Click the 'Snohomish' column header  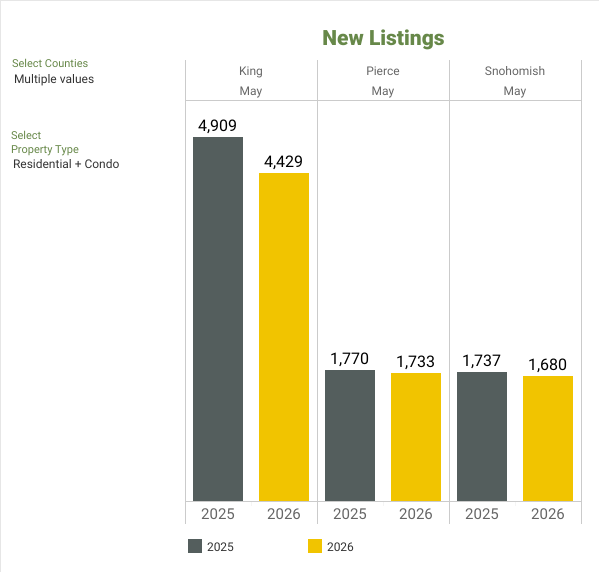click(515, 71)
